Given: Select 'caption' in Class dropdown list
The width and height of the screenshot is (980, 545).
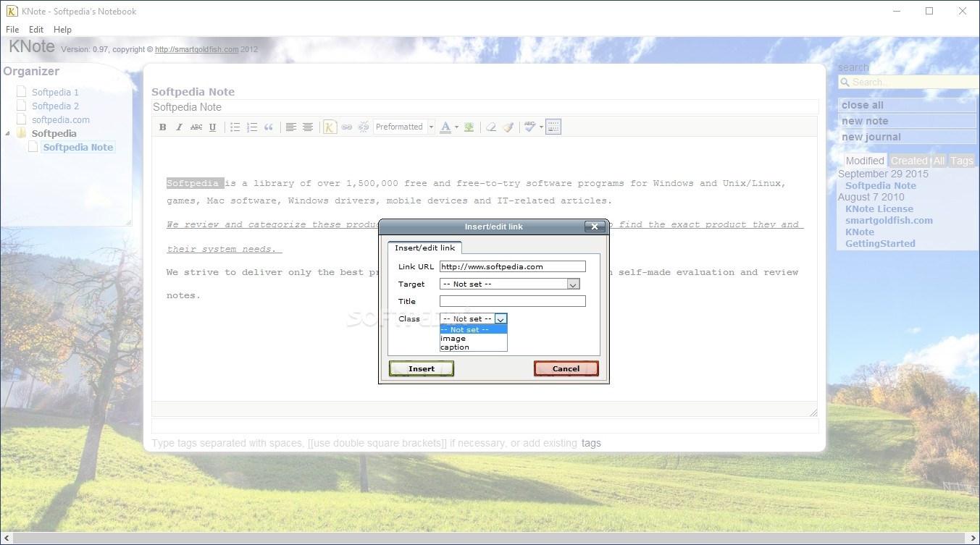Looking at the screenshot, I should coord(474,347).
